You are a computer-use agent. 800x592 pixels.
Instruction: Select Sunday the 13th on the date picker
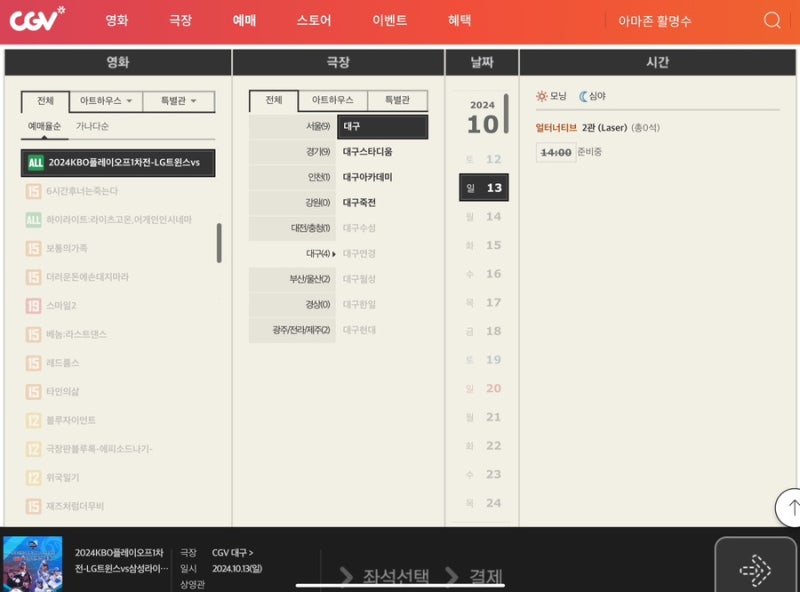point(484,186)
